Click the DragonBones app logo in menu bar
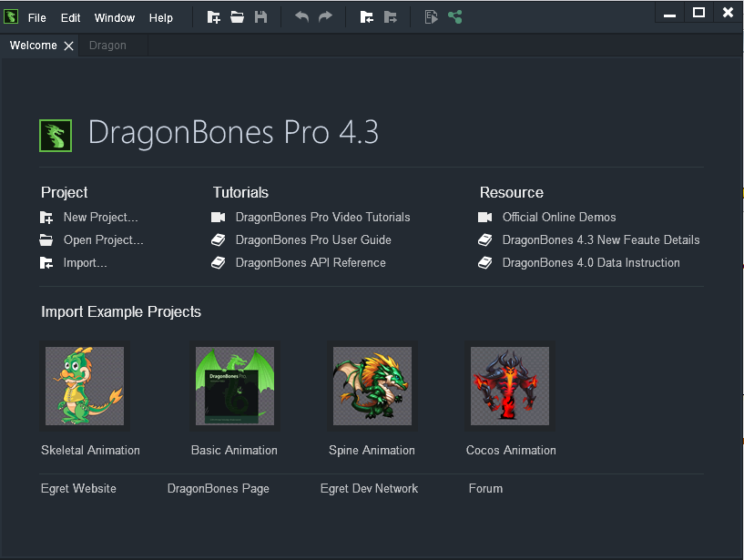 point(11,17)
